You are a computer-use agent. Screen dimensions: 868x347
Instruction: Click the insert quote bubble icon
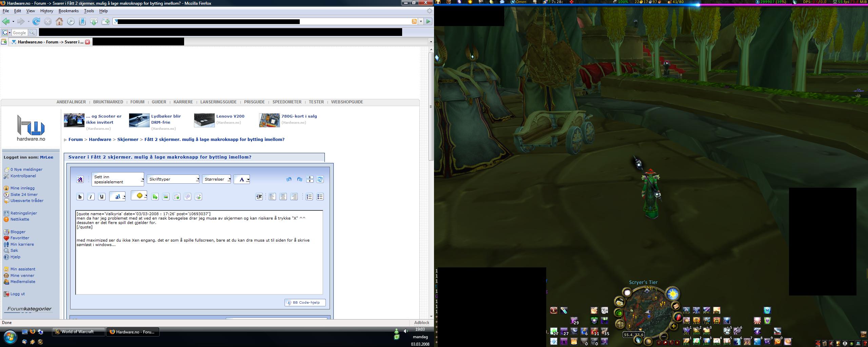tap(188, 197)
